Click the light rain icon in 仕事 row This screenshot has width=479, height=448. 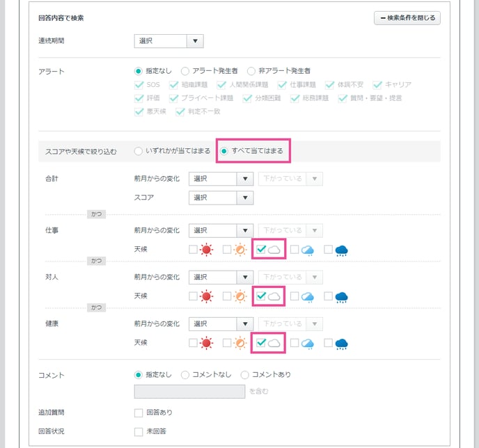coord(308,250)
